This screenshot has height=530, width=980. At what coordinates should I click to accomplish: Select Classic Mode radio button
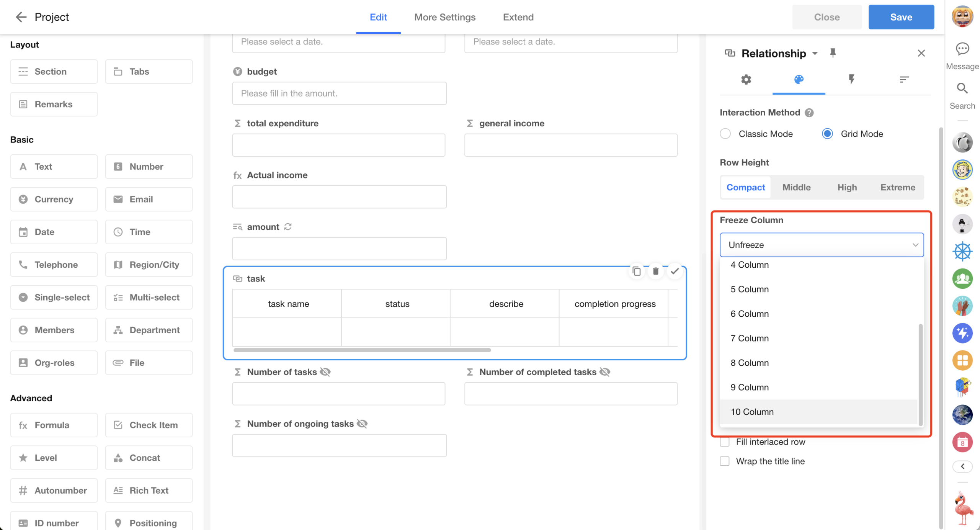coord(725,134)
